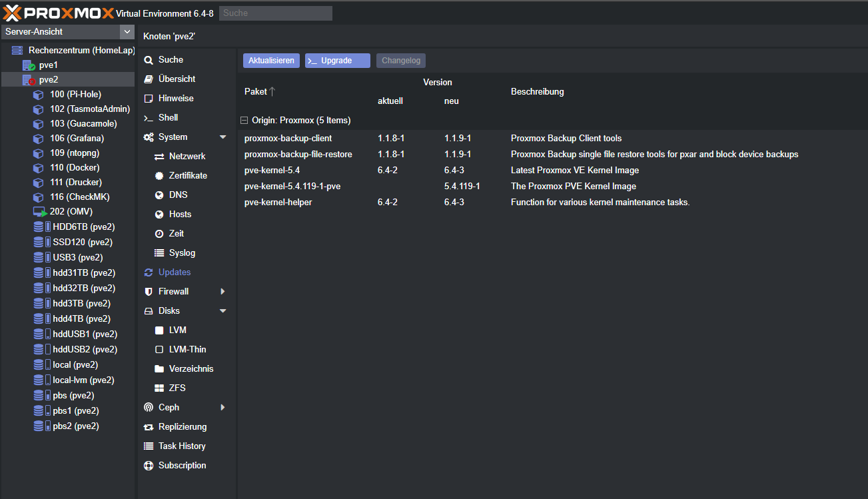
Task: Click the pve1 node server icon
Action: (29, 65)
